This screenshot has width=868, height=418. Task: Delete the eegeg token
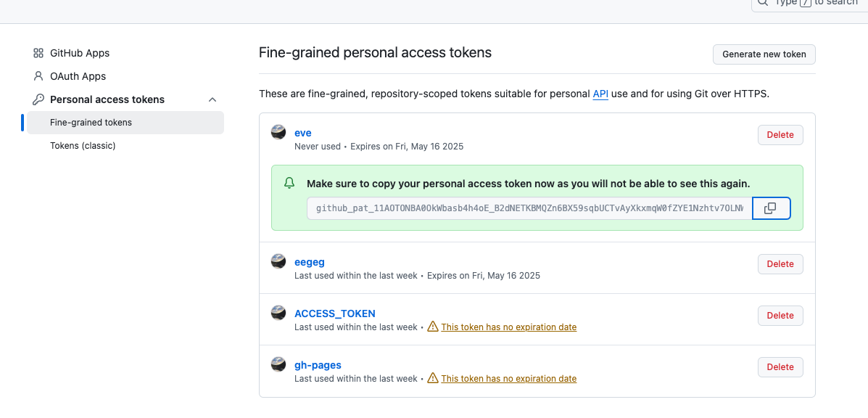point(780,264)
